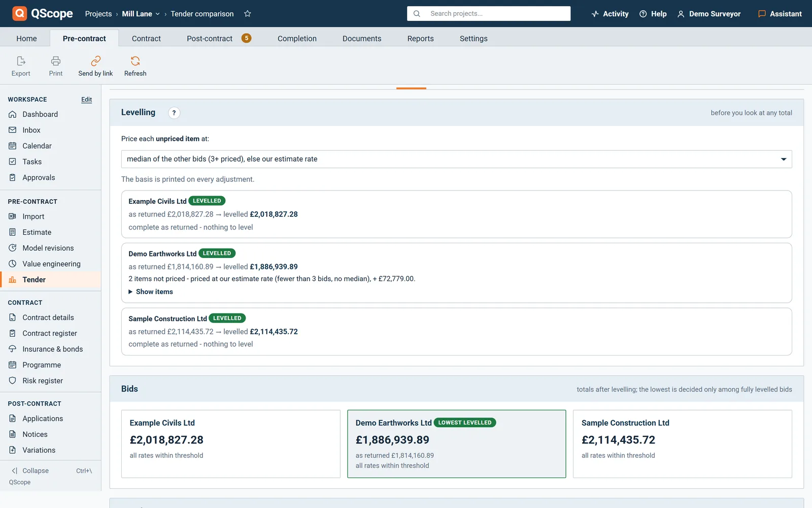
Task: Select the Example Civils Ltd bid card
Action: point(230,444)
